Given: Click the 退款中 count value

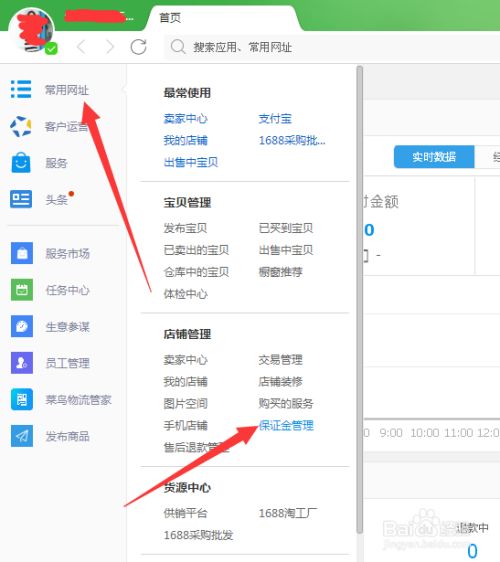Looking at the screenshot, I should pos(472,551).
